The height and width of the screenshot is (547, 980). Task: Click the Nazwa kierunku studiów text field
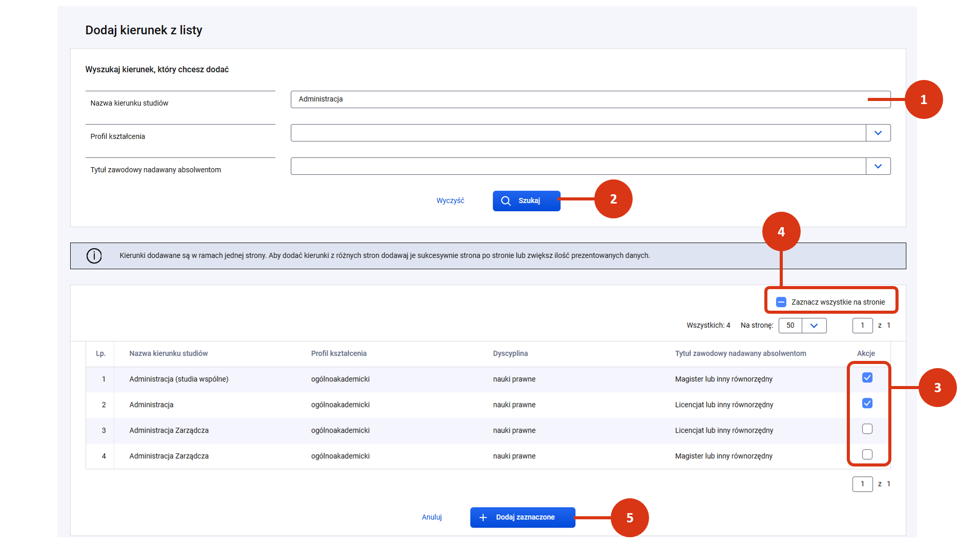(x=590, y=99)
